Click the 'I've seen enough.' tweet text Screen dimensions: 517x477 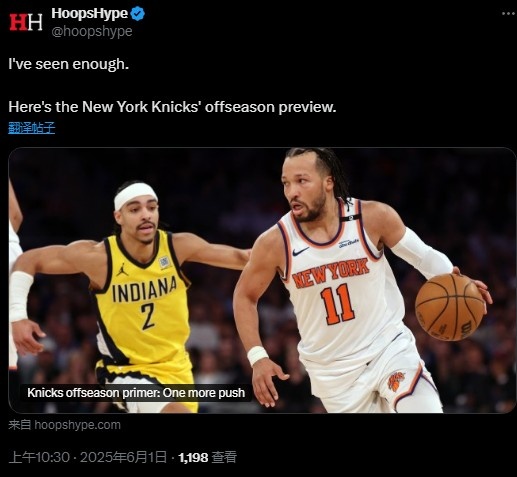pyautogui.click(x=68, y=64)
